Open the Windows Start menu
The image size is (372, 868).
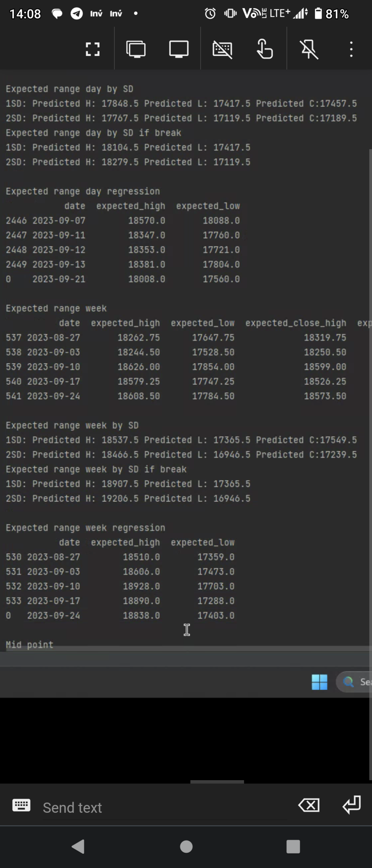(x=319, y=682)
